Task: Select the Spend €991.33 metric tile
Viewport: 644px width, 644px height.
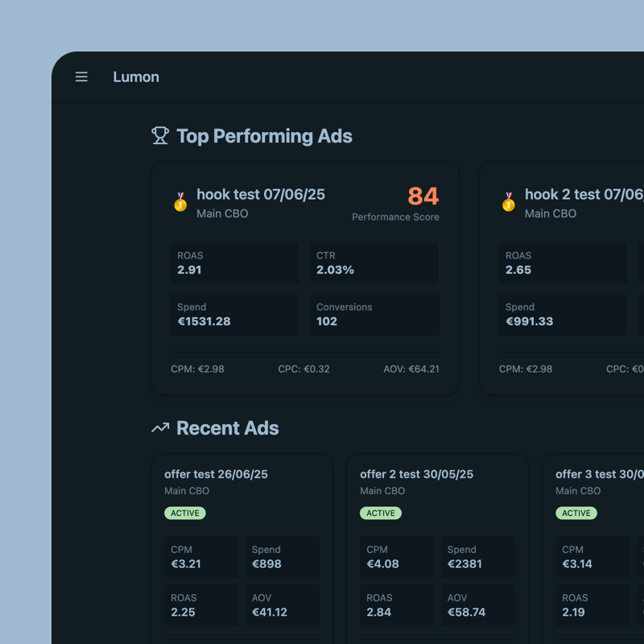Action: [x=563, y=315]
